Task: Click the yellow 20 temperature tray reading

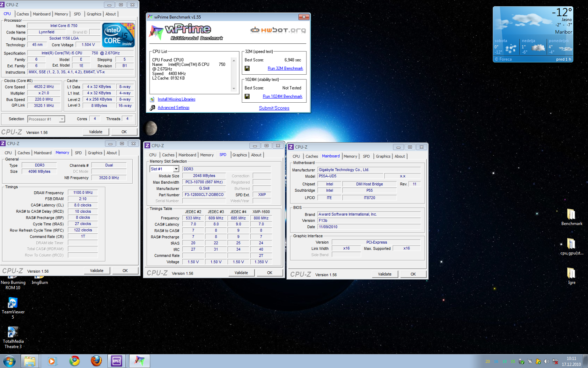Action: point(488,361)
